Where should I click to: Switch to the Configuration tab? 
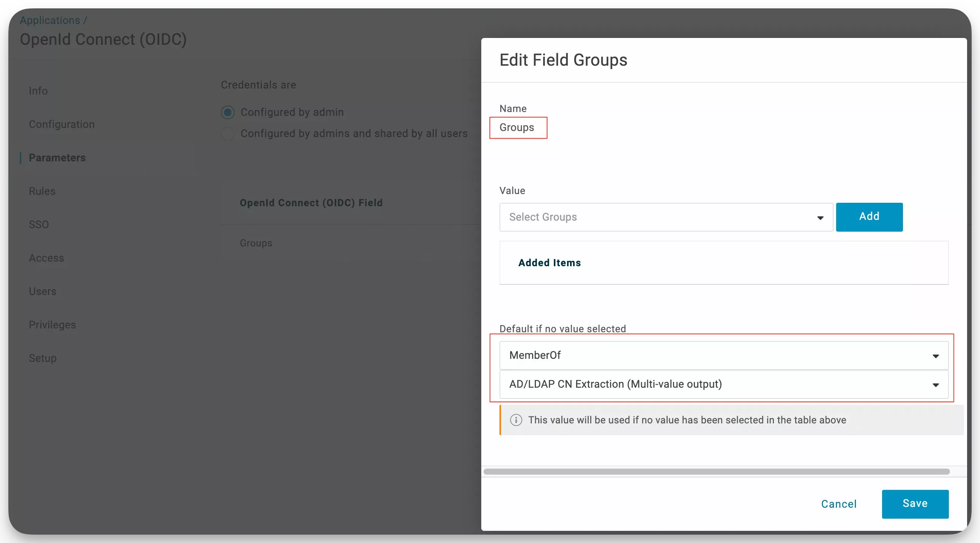pos(61,125)
